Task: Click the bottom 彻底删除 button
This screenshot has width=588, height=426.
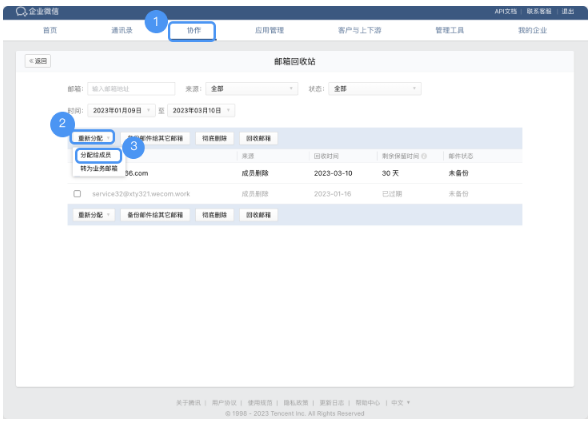Action: point(214,215)
